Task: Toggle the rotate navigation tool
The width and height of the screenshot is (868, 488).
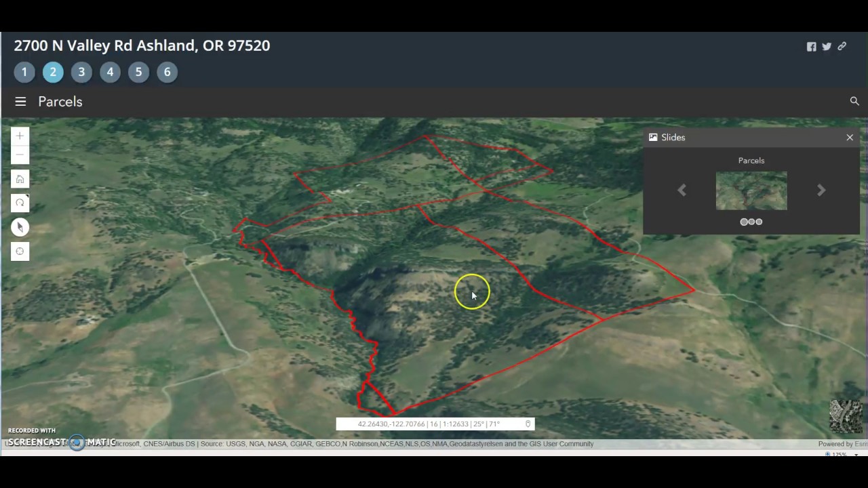Action: (20, 203)
